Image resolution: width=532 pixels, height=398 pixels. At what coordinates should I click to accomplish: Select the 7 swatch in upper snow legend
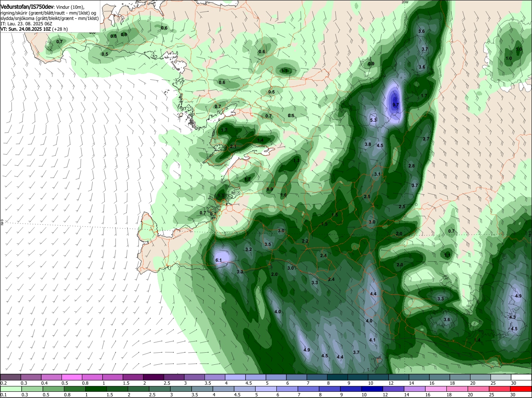[x=317, y=377]
